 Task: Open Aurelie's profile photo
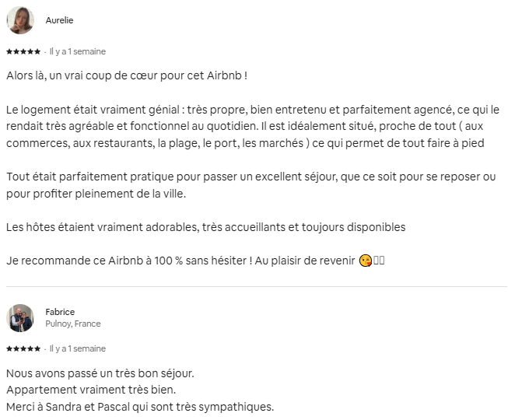point(20,20)
